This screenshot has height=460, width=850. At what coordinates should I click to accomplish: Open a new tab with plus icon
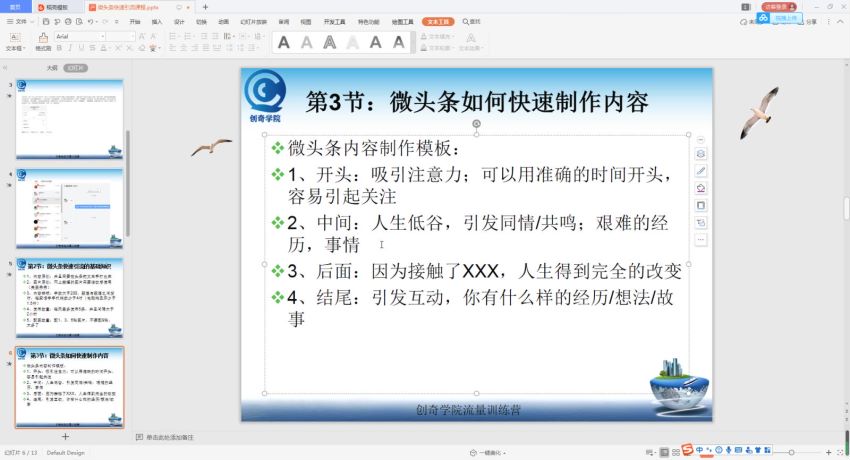205,7
